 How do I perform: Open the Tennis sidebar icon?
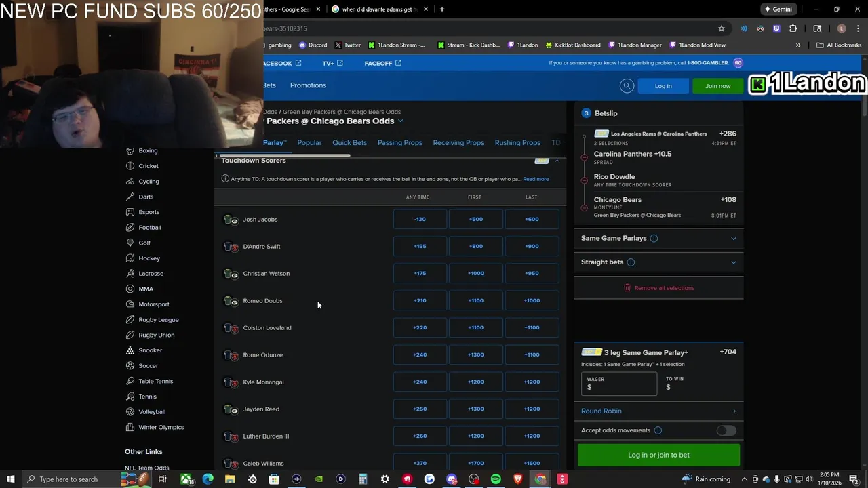[x=130, y=396]
